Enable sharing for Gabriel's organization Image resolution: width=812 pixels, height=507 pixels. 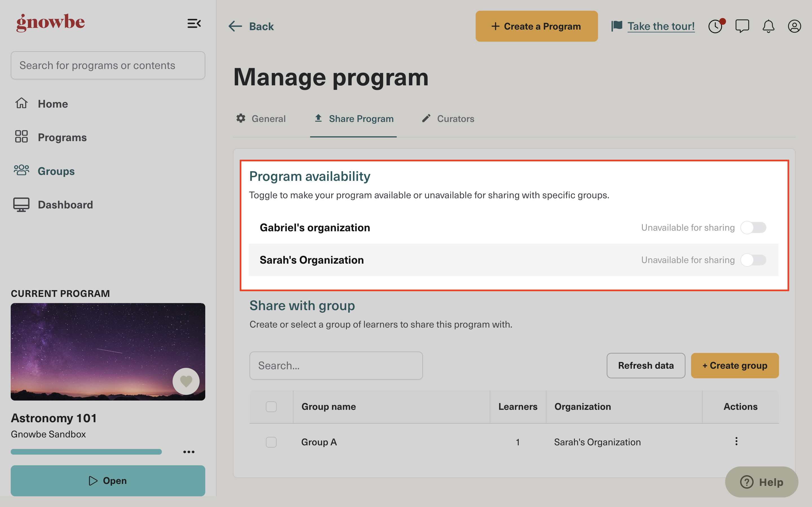[x=754, y=227]
